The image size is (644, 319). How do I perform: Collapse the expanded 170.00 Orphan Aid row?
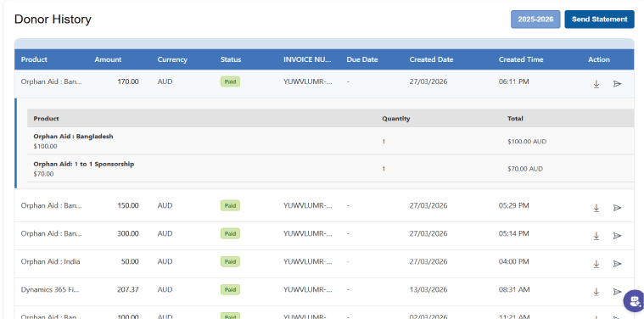pos(324,84)
